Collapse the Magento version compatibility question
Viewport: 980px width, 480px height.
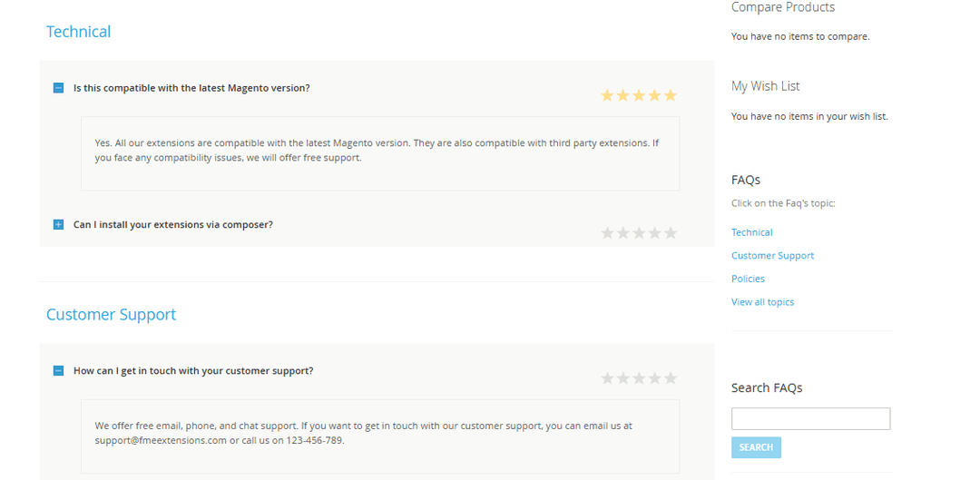coord(58,88)
